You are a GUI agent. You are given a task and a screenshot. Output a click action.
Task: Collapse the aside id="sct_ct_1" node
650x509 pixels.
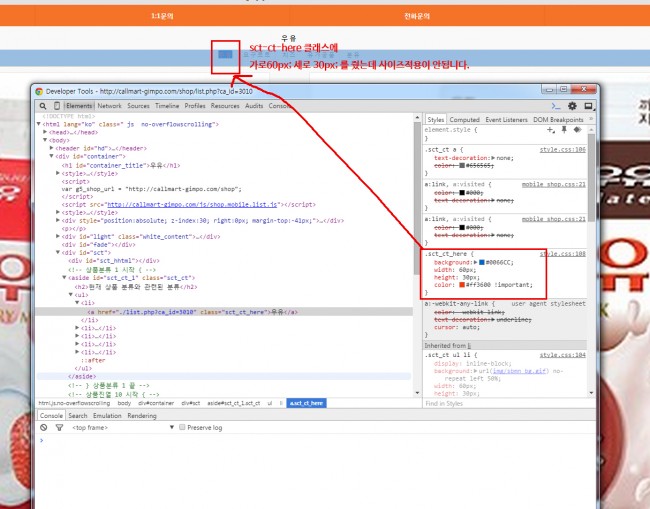point(65,277)
